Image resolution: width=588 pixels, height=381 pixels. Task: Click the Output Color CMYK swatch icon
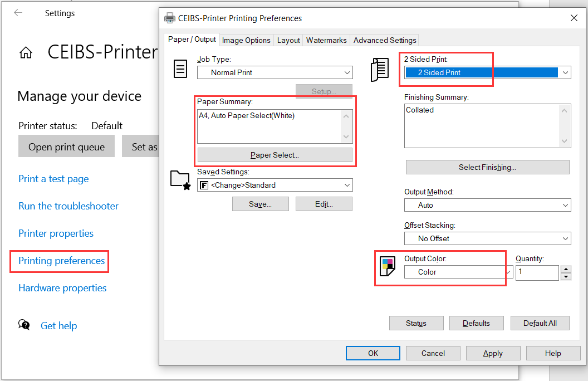(387, 266)
